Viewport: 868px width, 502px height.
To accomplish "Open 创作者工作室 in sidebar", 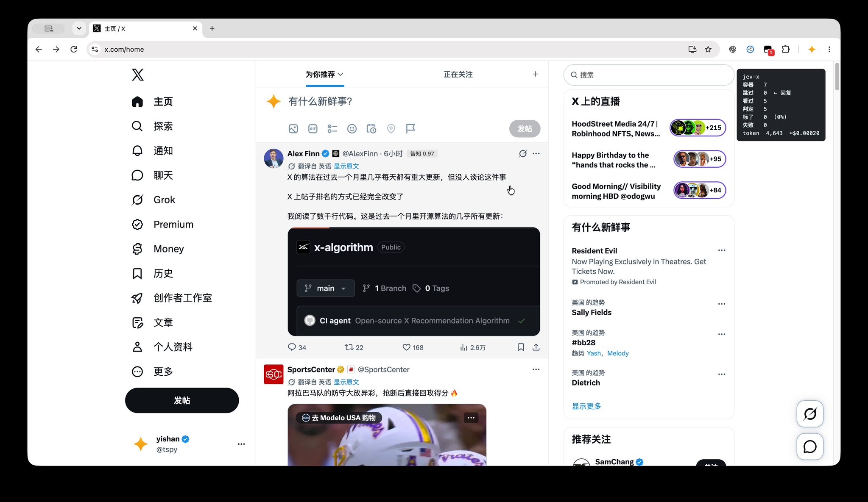I will [x=172, y=298].
